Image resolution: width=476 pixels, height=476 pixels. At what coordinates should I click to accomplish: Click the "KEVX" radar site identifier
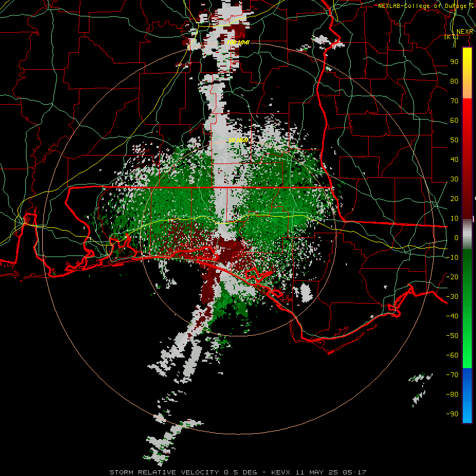pos(280,472)
